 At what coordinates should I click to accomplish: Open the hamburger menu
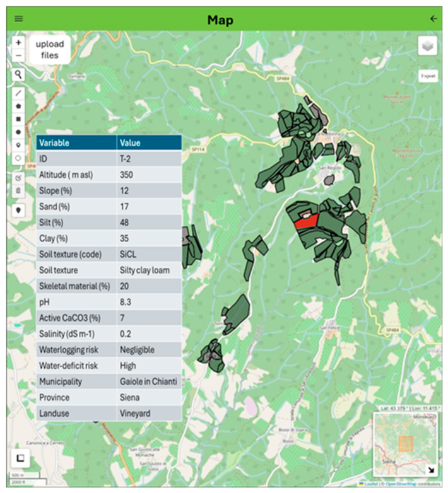[18, 18]
